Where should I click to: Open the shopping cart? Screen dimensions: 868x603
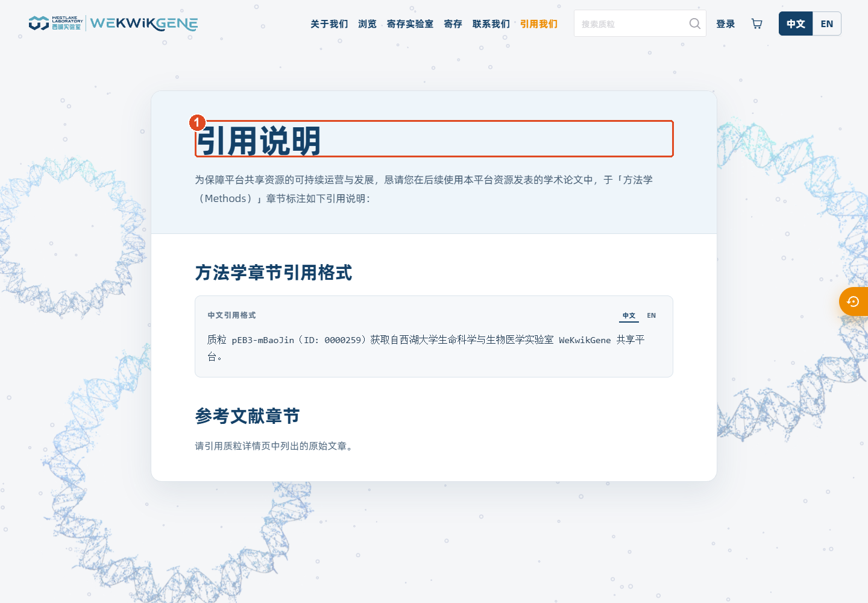756,24
